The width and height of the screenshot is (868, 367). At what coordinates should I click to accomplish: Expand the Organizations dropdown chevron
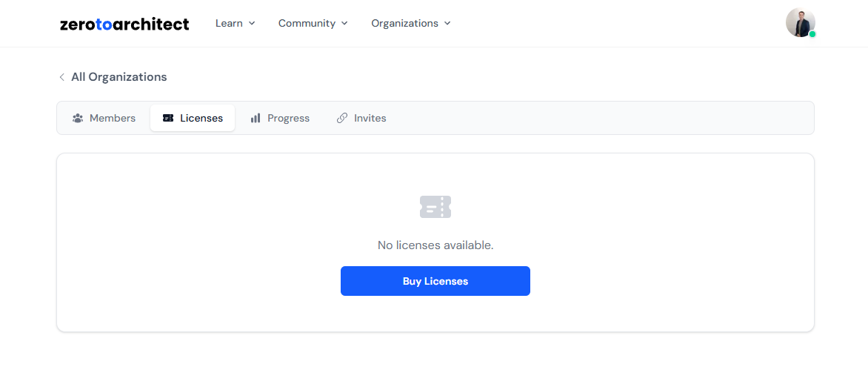[447, 24]
